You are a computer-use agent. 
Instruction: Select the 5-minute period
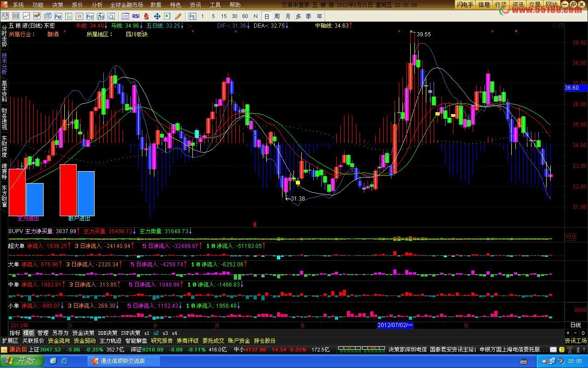(x=213, y=16)
